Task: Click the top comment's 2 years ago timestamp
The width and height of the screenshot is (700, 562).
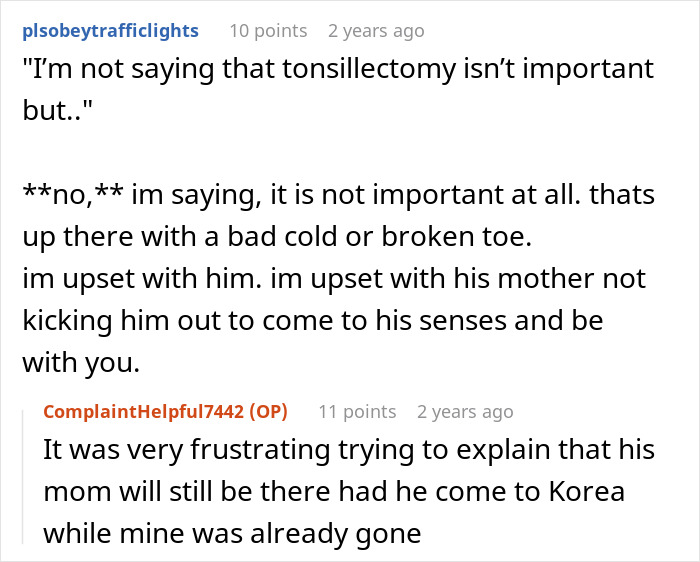Action: click(x=376, y=30)
